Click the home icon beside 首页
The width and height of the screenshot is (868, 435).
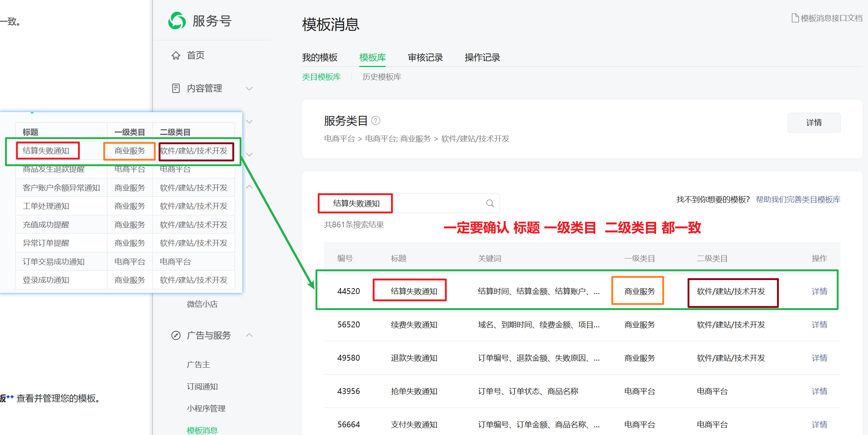tap(176, 55)
